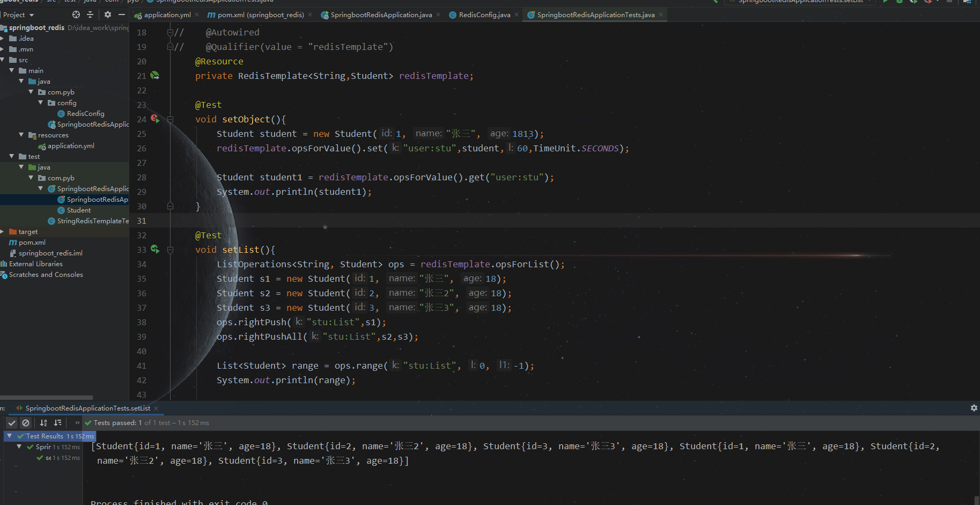
Task: Hide the Project panel with minus icon
Action: tap(122, 14)
